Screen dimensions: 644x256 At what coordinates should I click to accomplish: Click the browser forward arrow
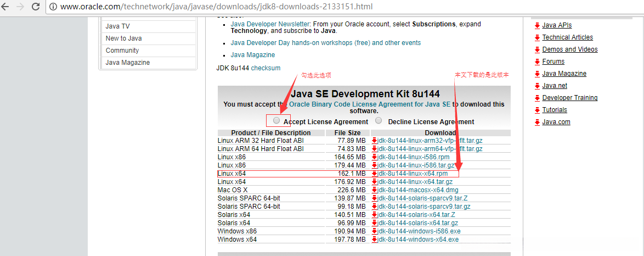click(x=20, y=7)
